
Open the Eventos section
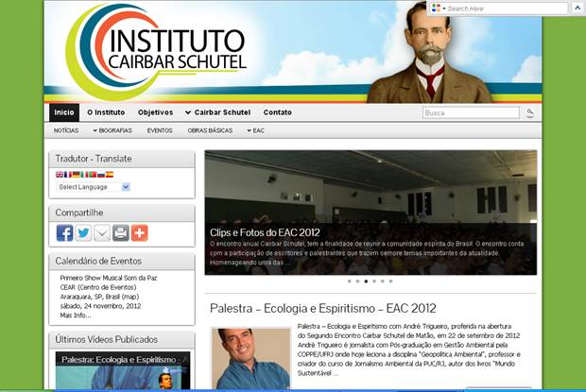point(160,130)
